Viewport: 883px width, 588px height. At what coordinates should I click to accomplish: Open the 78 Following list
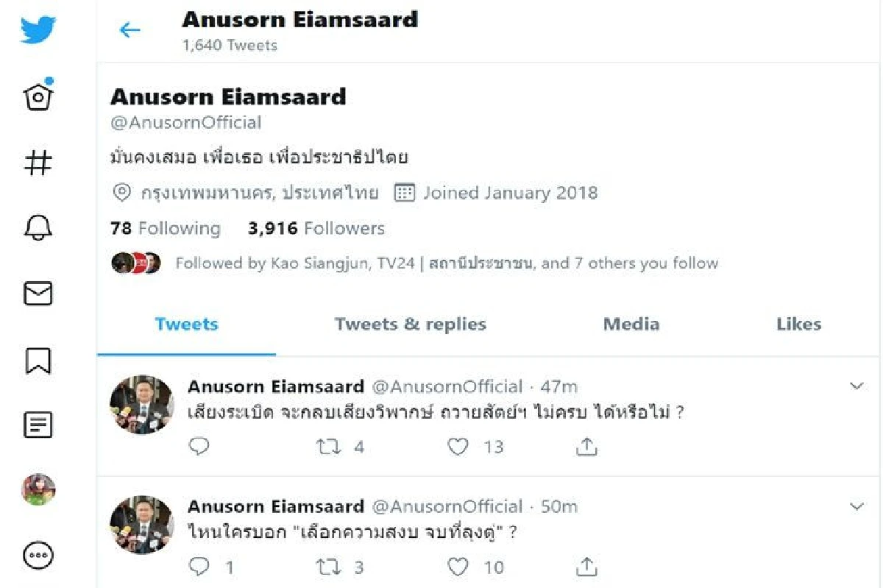click(165, 229)
